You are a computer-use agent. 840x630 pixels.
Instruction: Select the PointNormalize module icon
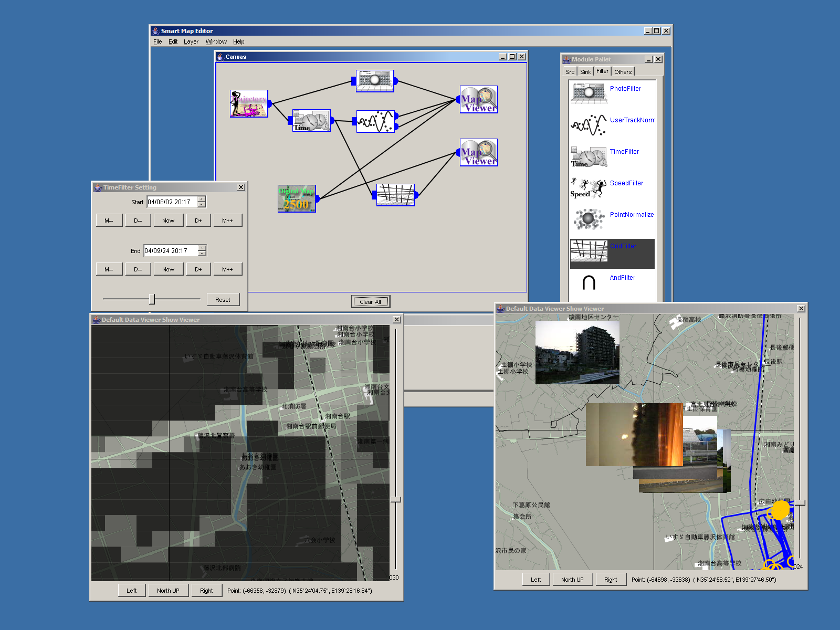[589, 219]
